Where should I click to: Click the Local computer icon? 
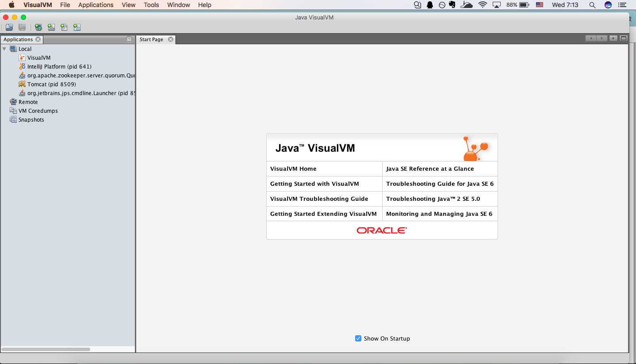point(13,49)
